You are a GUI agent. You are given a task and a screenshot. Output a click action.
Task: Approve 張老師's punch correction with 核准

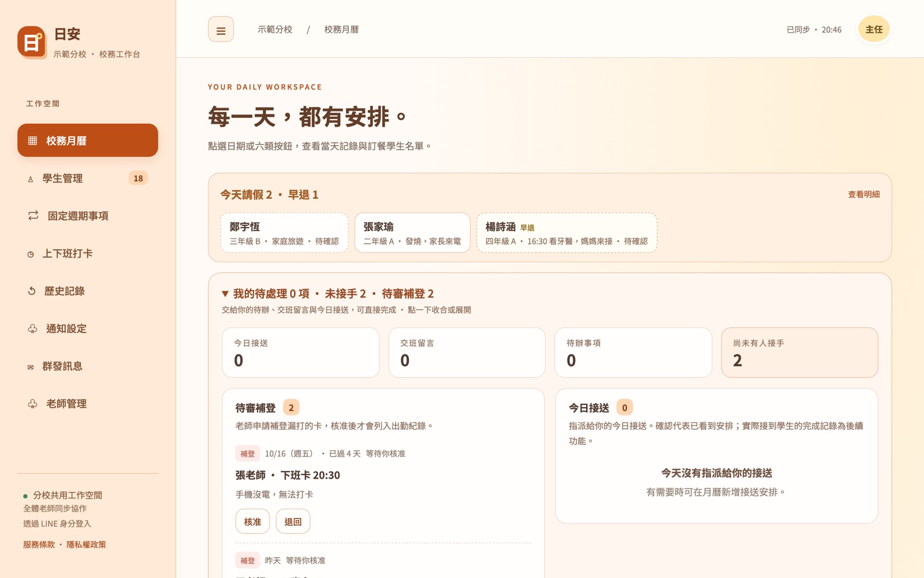pyautogui.click(x=252, y=521)
